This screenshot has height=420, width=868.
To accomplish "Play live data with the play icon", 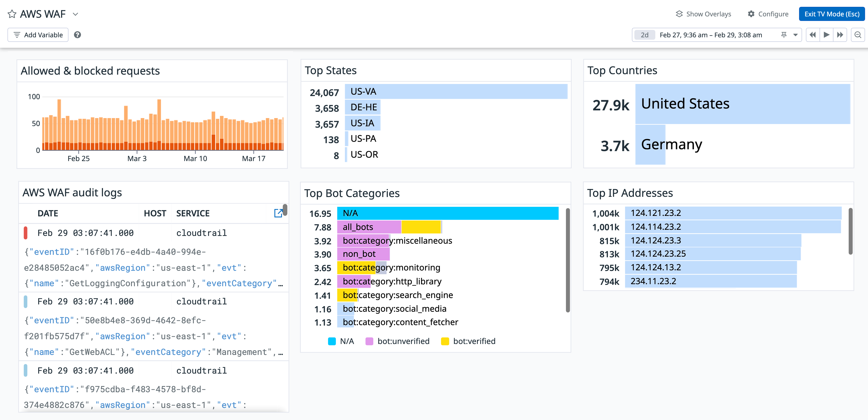I will tap(827, 35).
